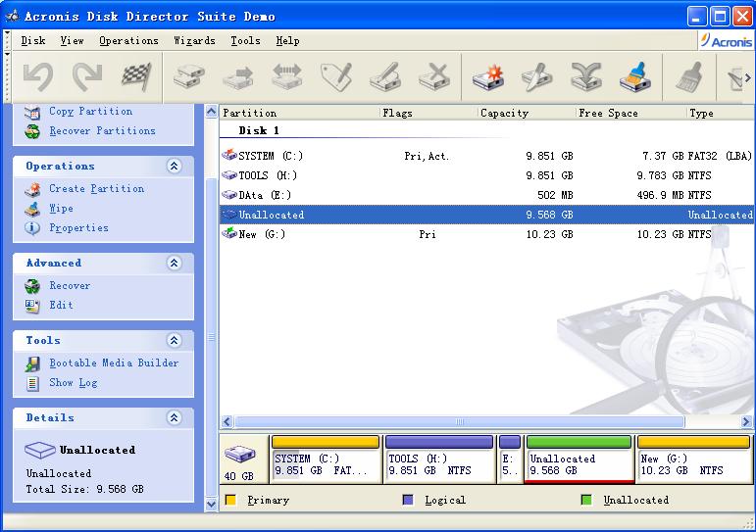Open the View menu

point(72,41)
